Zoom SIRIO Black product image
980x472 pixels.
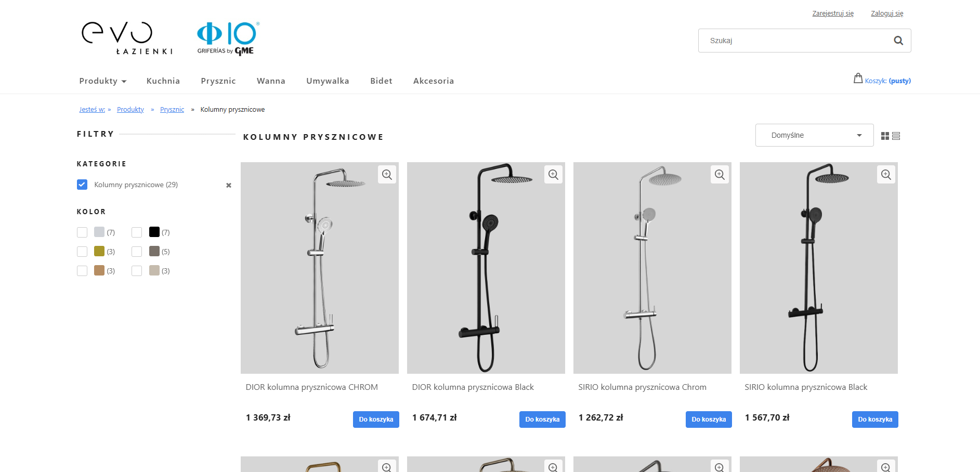click(x=886, y=175)
